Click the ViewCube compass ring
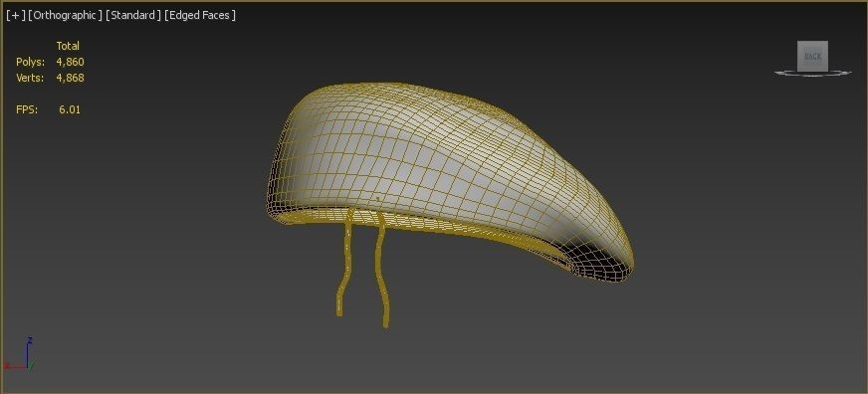The width and height of the screenshot is (868, 394). [x=812, y=73]
